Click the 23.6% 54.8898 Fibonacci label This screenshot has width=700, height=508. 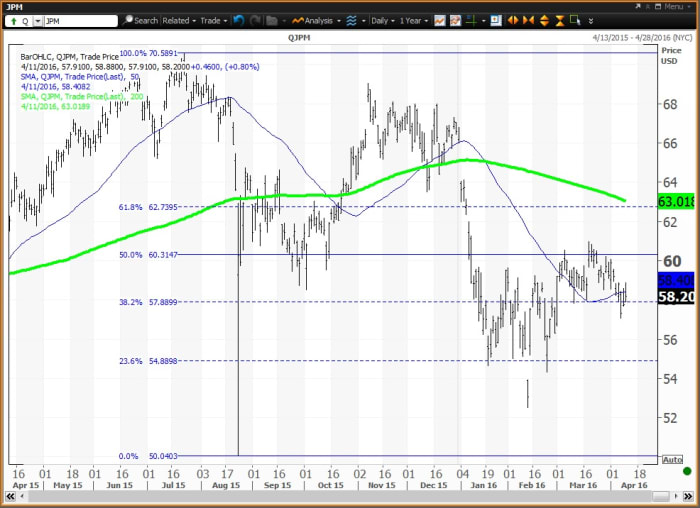pos(148,361)
